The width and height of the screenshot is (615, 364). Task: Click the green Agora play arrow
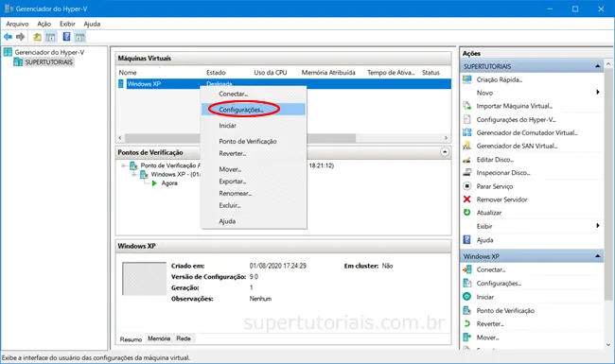coord(154,183)
